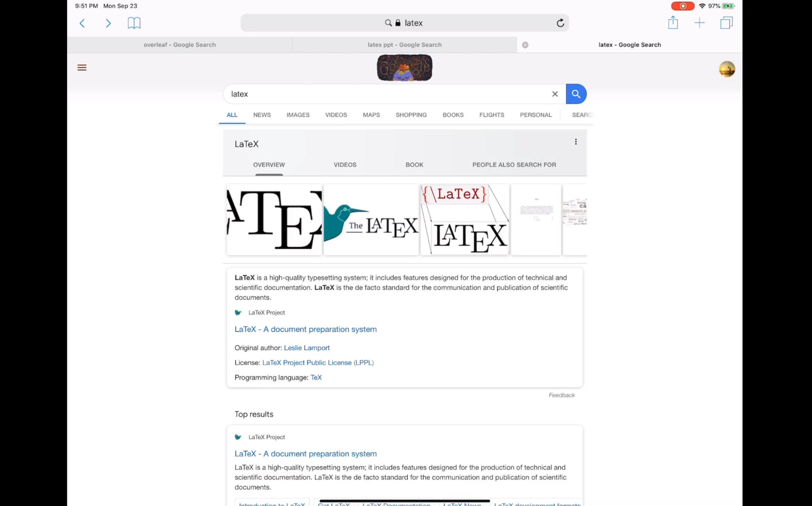Open the LaTeX Project website link

(x=305, y=329)
